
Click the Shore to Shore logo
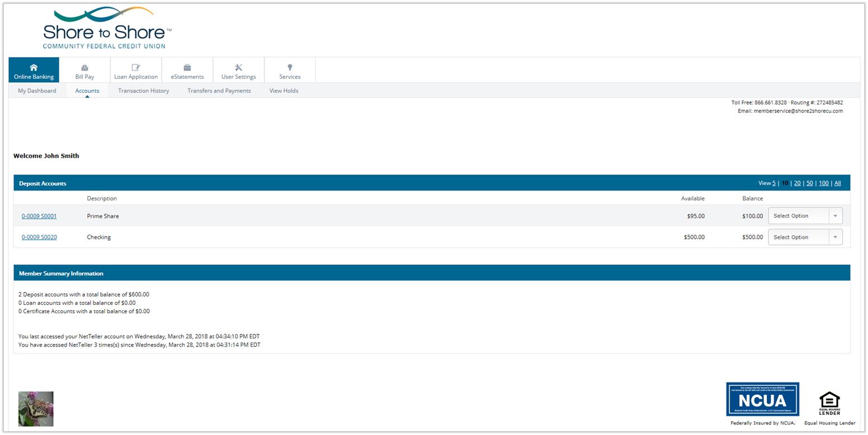(107, 28)
